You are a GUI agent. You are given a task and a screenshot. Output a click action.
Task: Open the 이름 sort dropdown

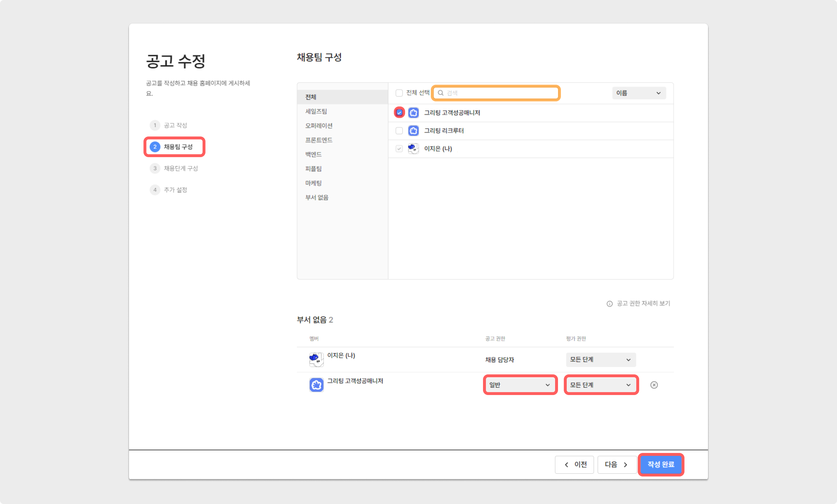coord(638,93)
